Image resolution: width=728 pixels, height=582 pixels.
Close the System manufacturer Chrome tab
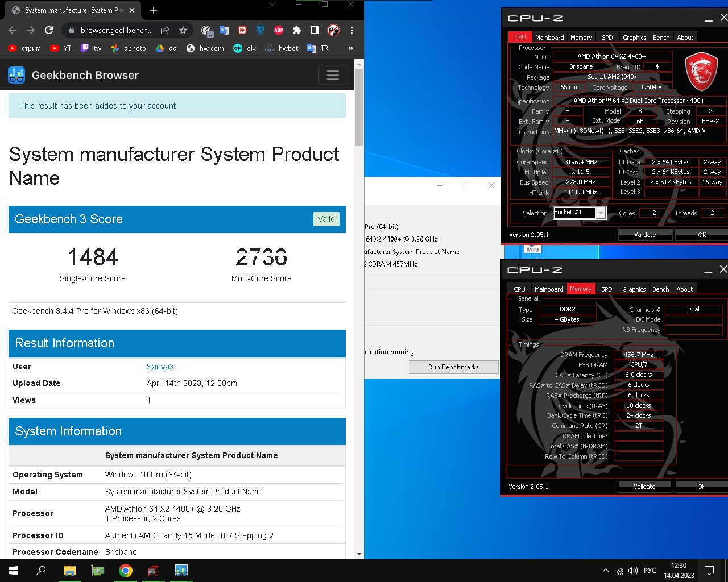click(132, 10)
